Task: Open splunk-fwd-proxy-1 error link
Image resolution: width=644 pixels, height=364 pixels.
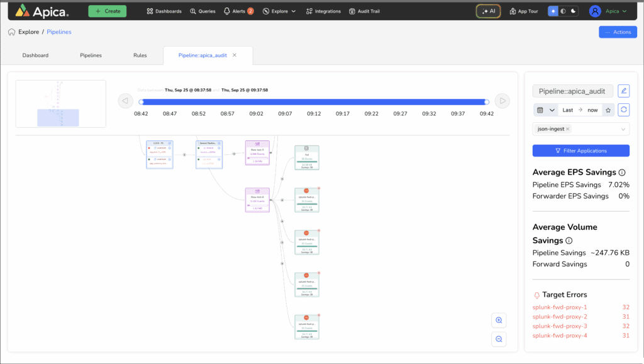Action: (x=560, y=307)
